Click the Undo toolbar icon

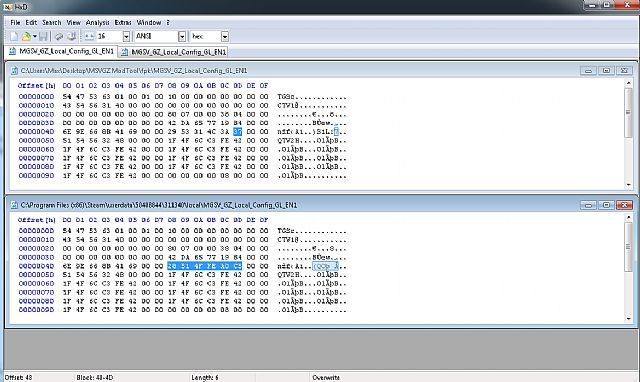[59, 37]
